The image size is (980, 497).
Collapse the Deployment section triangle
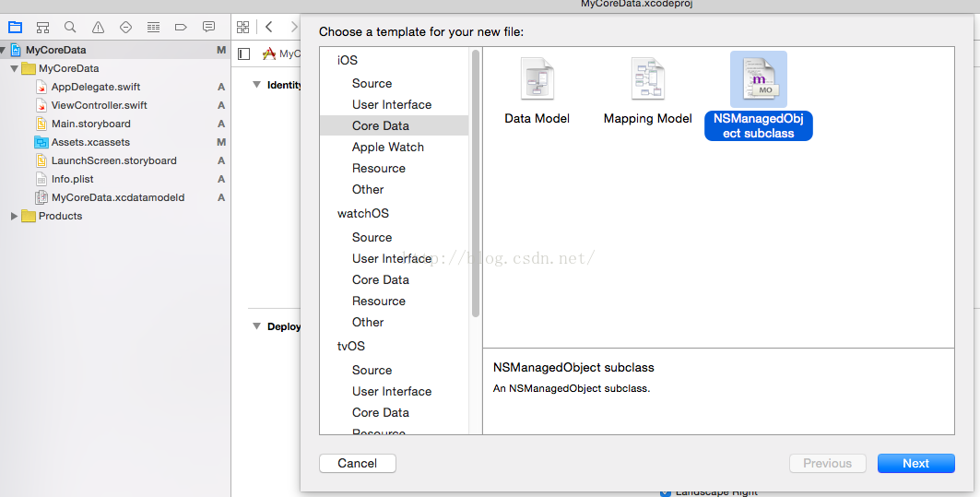click(x=256, y=325)
